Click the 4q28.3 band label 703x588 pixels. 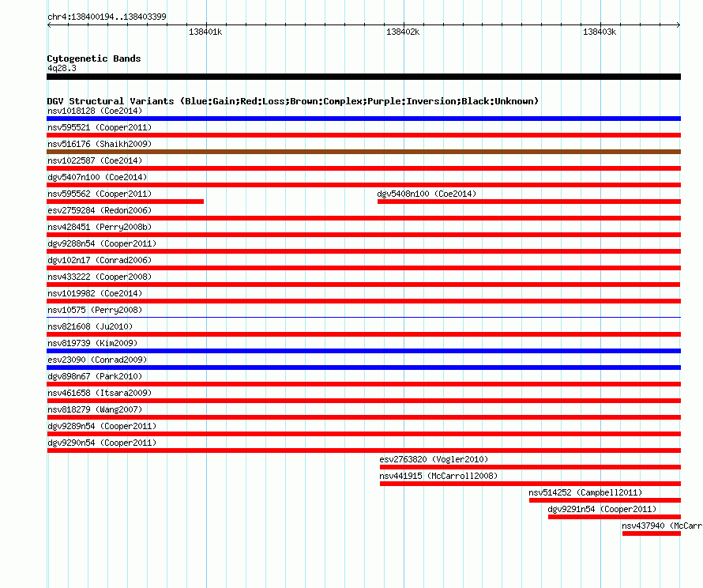[62, 68]
